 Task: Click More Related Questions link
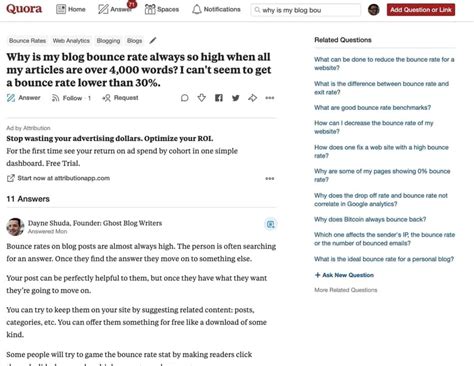point(346,290)
